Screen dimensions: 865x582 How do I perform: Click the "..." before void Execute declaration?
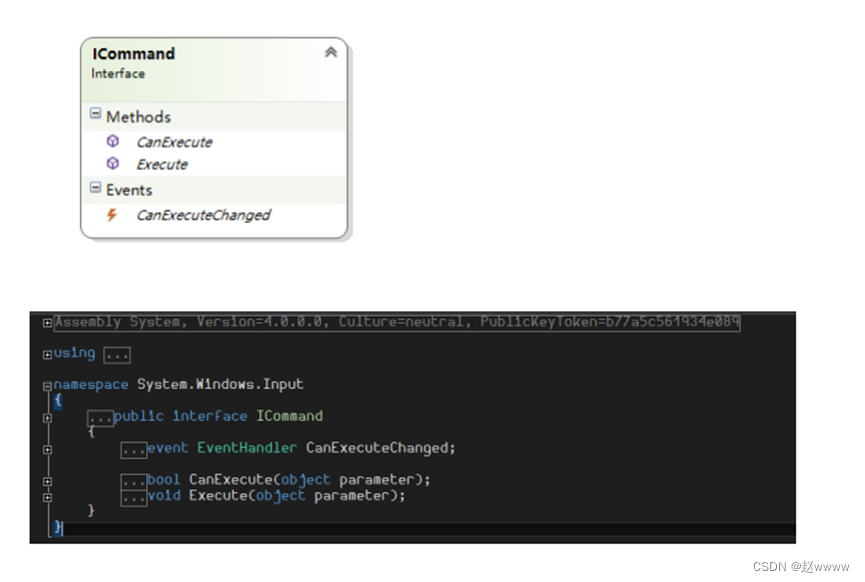(x=132, y=495)
